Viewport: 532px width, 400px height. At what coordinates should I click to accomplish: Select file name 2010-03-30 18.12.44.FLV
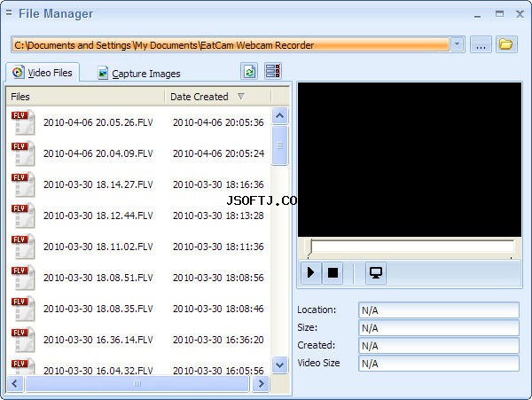point(98,216)
